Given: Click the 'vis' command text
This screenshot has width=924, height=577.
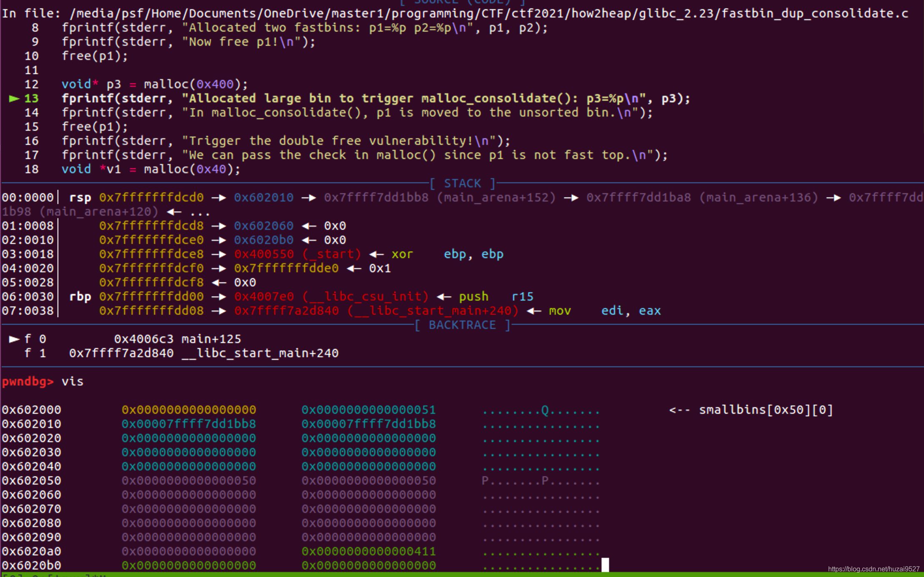Looking at the screenshot, I should pyautogui.click(x=72, y=382).
